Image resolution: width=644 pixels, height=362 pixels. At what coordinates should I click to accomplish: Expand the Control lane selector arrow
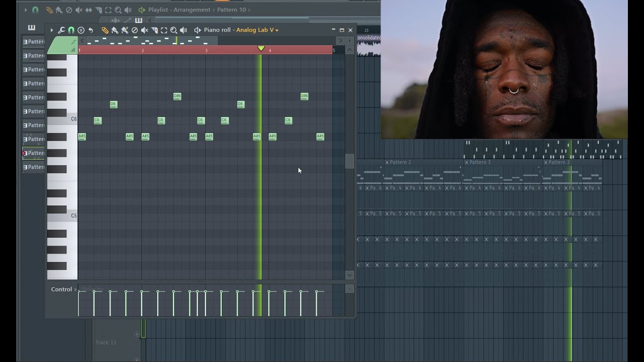click(76, 290)
